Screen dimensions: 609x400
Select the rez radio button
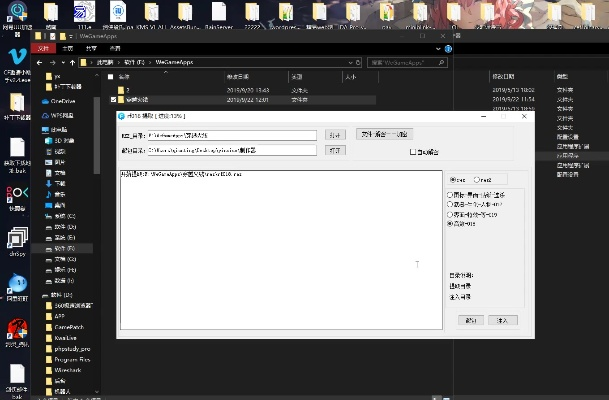pos(451,180)
